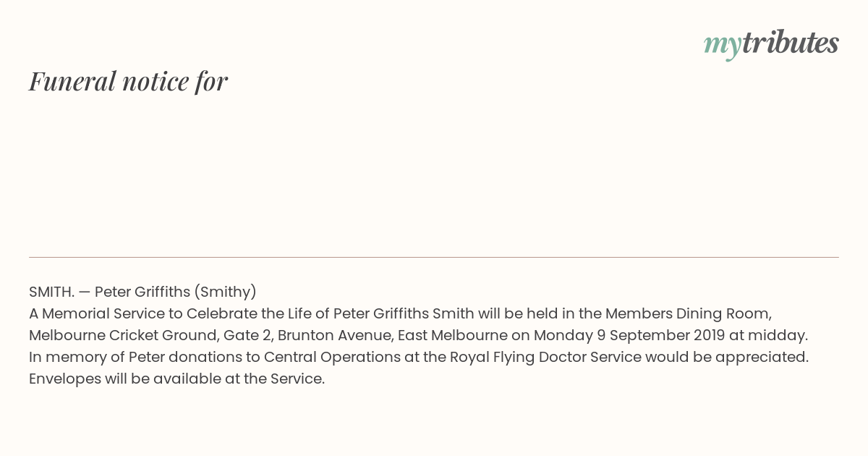
Task: Select the "Melbourne Cricket Ground" venue text
Action: (123, 335)
